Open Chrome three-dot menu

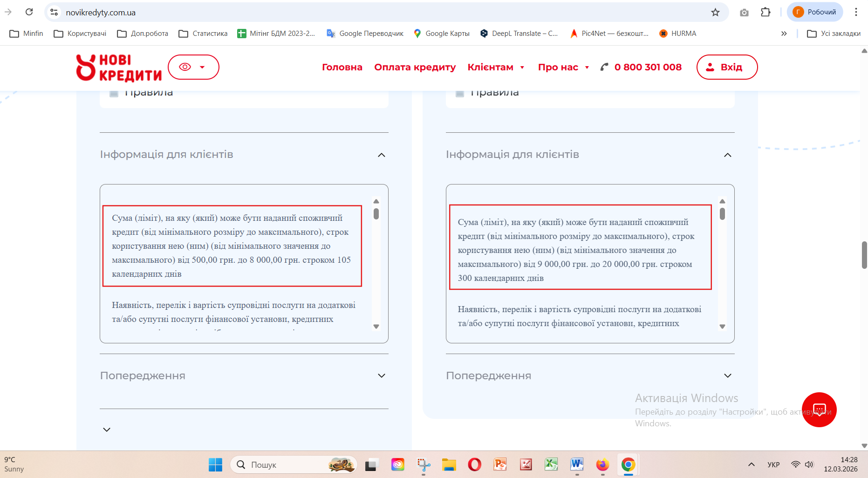tap(856, 12)
